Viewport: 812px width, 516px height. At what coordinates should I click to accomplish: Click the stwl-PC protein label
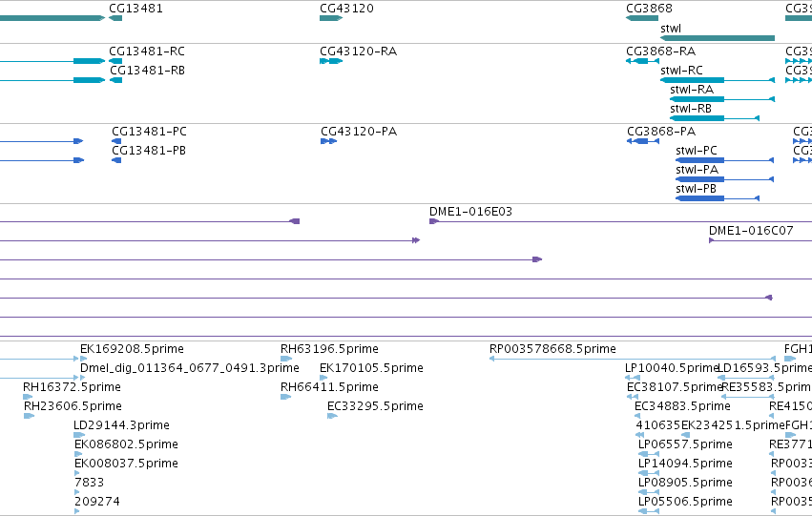pyautogui.click(x=697, y=151)
